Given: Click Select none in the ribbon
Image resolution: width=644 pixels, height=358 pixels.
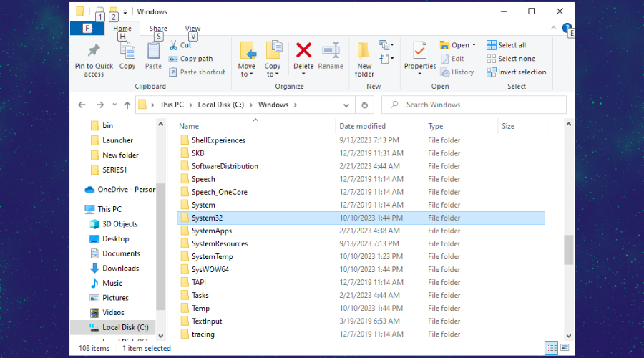Looking at the screenshot, I should (x=511, y=59).
